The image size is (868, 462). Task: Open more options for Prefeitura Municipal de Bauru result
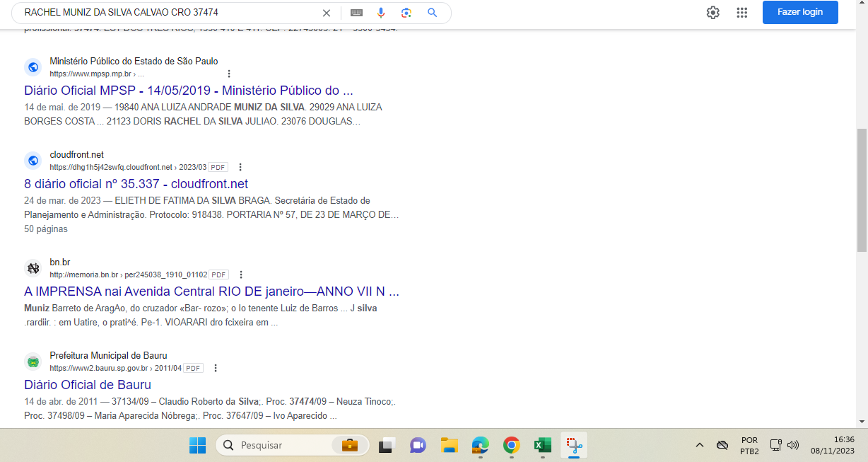216,368
